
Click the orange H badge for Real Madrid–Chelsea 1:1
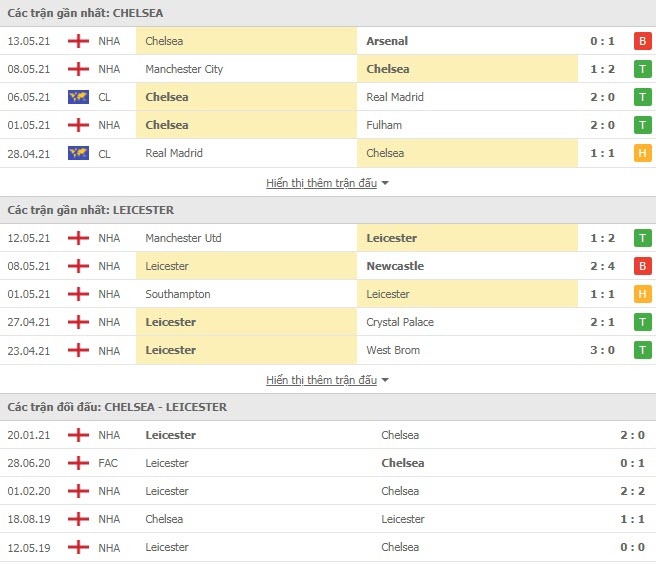643,153
